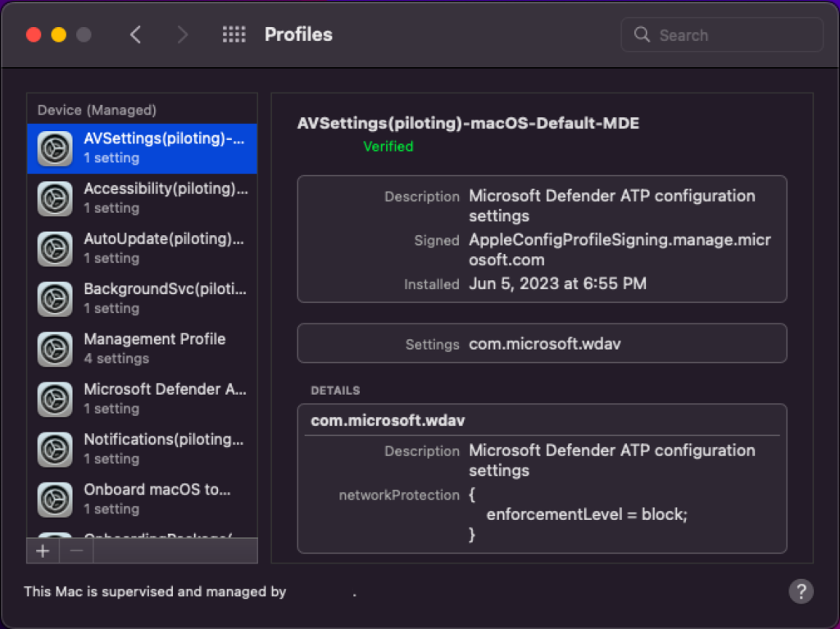Click the gear icon beside Notifications(piloting
The width and height of the screenshot is (840, 629).
(55, 450)
